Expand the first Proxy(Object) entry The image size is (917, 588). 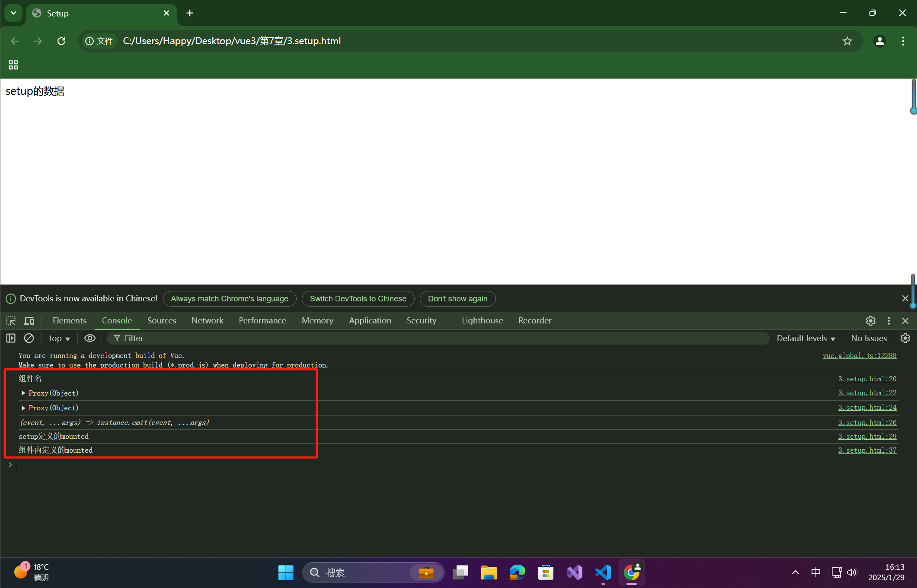click(x=23, y=393)
